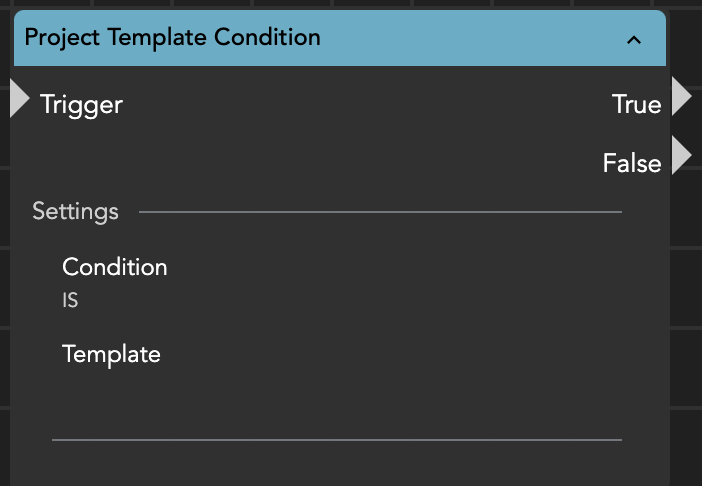Open the Condition setting
This screenshot has width=702, height=486.
(114, 267)
